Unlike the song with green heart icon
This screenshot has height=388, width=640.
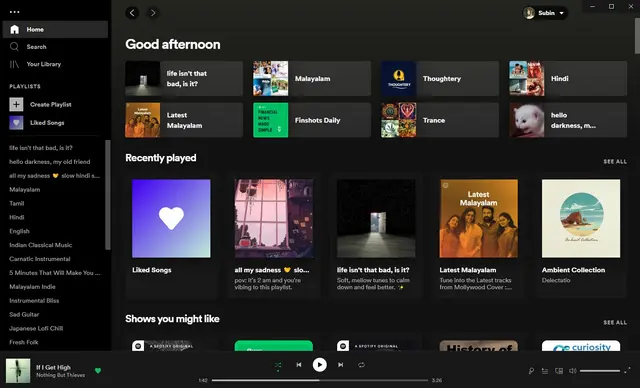pyautogui.click(x=98, y=370)
